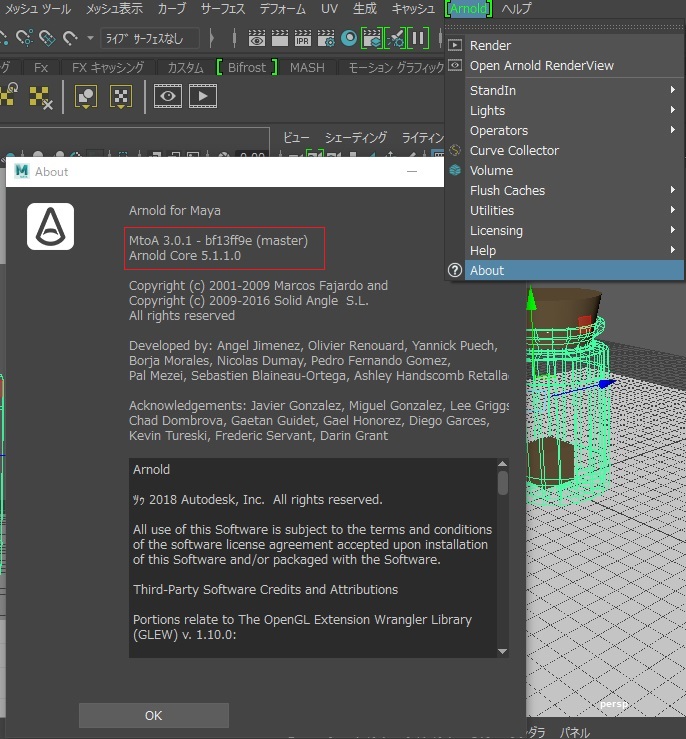The height and width of the screenshot is (739, 686).
Task: Expand the Operators submenu
Action: (x=574, y=131)
